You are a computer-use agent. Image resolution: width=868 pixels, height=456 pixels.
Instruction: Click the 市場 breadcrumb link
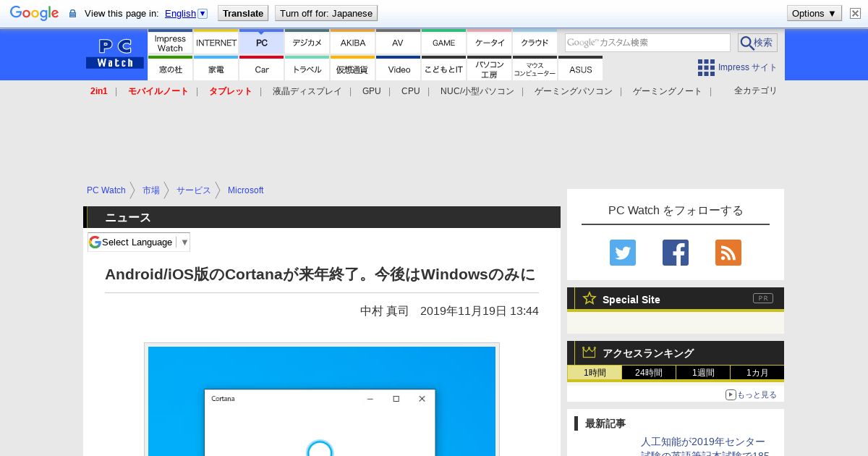(x=150, y=190)
